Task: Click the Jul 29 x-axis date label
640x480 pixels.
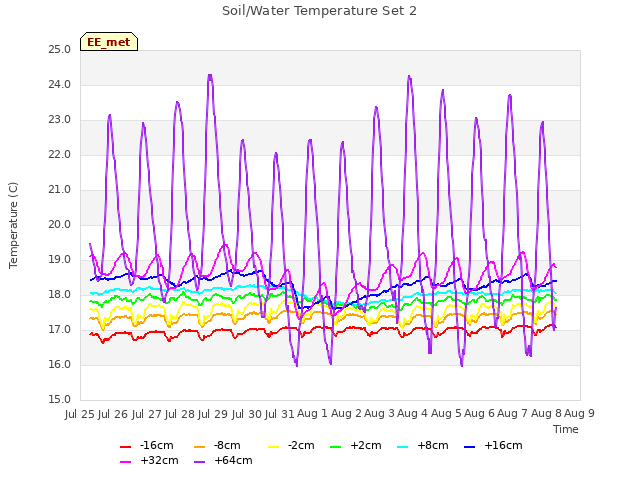Action: tap(213, 414)
